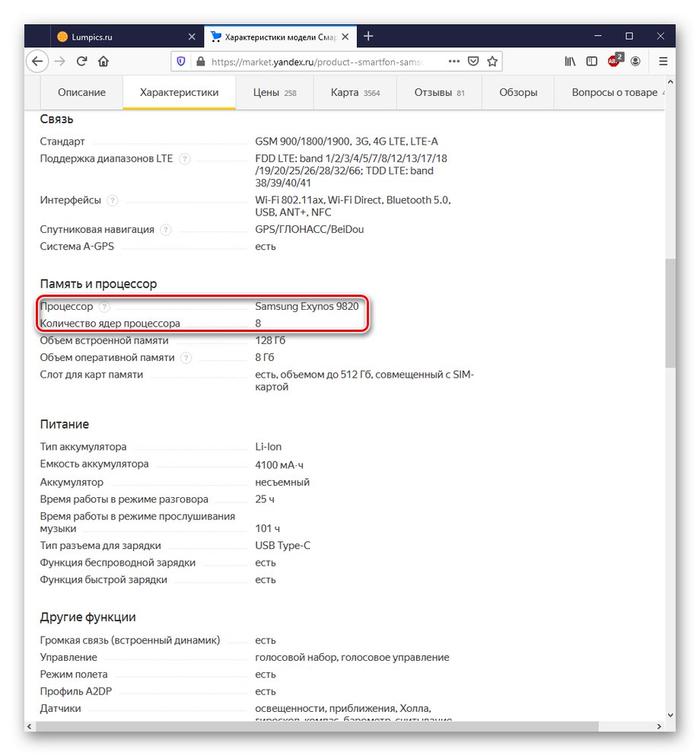Switch to the Lumpics.ru tab
Image resolution: width=700 pixels, height=756 pixels.
(x=126, y=37)
